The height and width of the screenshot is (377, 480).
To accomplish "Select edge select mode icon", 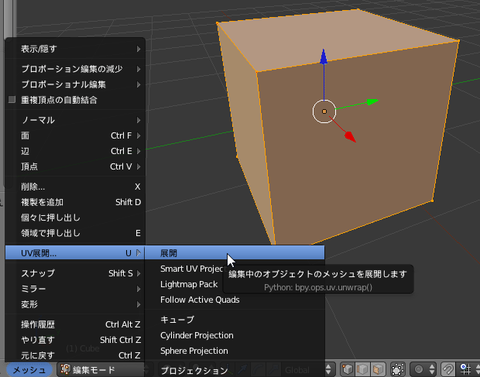I will pos(362,369).
